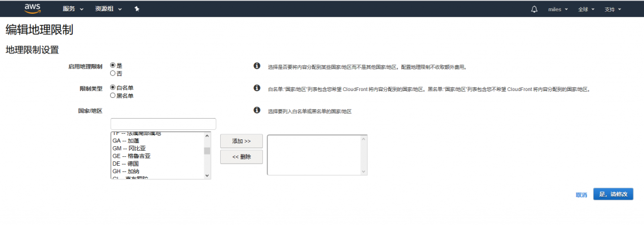Click 取消 link
Screen dimensions: 644x226
(581, 195)
